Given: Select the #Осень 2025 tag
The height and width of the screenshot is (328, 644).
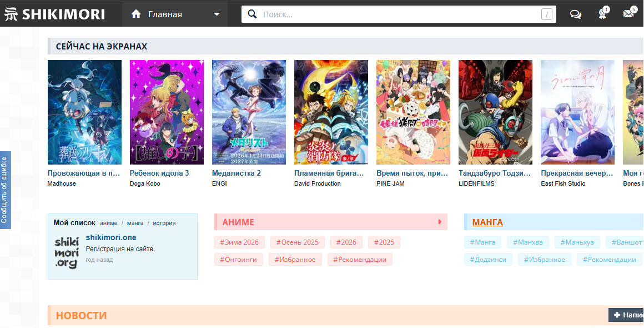Looking at the screenshot, I should click(298, 242).
